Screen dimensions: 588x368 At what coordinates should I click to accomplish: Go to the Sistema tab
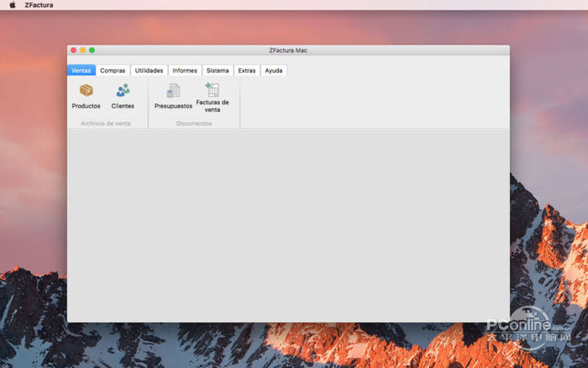coord(218,70)
